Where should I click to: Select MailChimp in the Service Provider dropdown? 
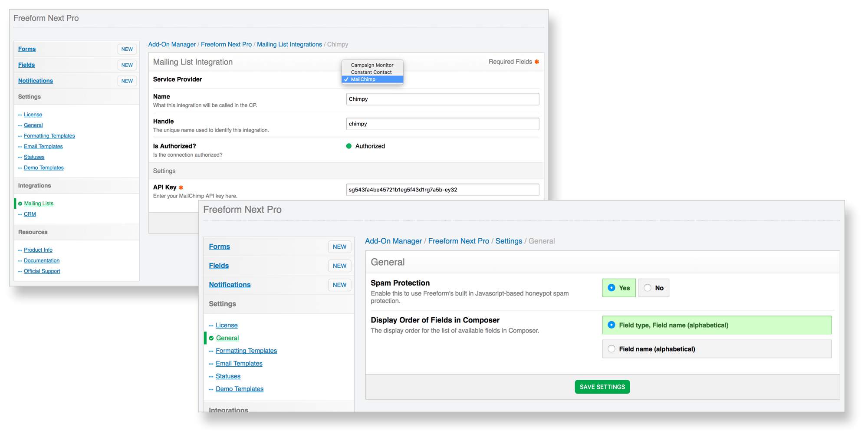372,79
